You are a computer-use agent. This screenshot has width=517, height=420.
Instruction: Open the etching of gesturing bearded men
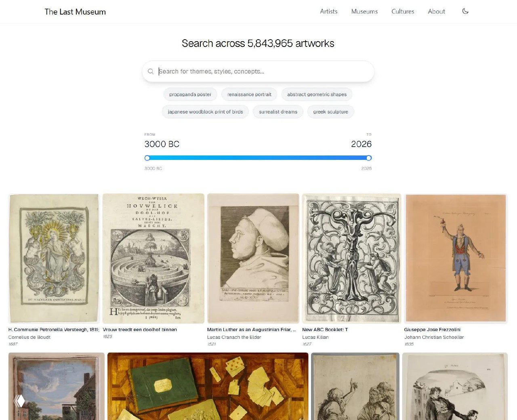tap(355, 386)
